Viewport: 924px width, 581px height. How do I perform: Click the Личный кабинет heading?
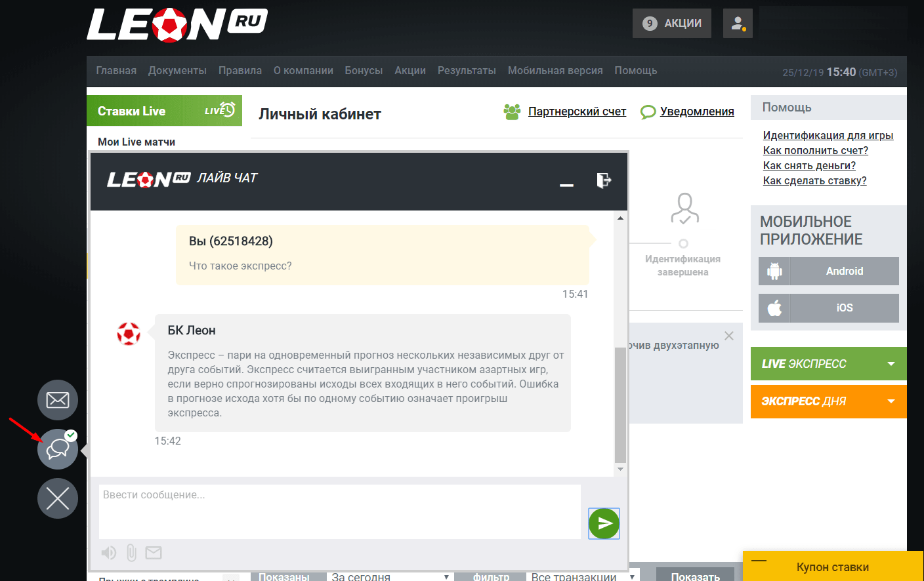pyautogui.click(x=320, y=114)
